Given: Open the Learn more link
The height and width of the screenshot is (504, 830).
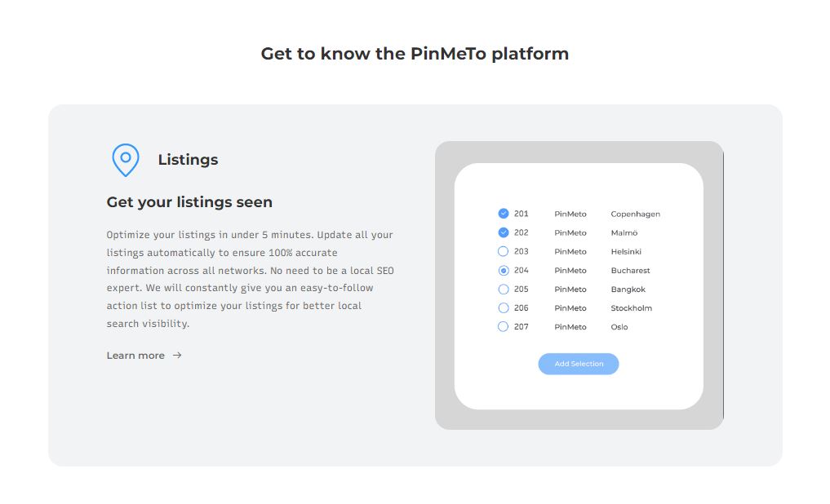Looking at the screenshot, I should click(135, 356).
